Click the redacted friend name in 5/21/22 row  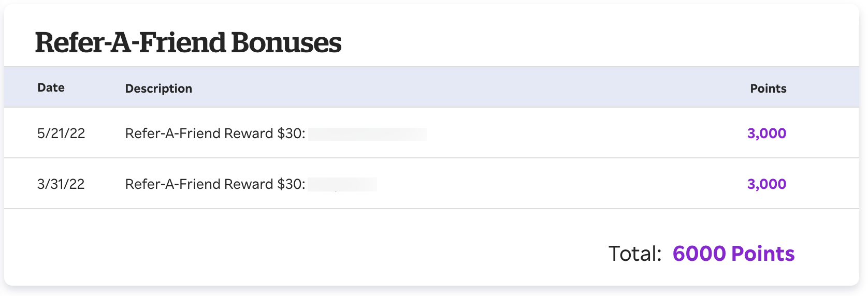click(367, 134)
